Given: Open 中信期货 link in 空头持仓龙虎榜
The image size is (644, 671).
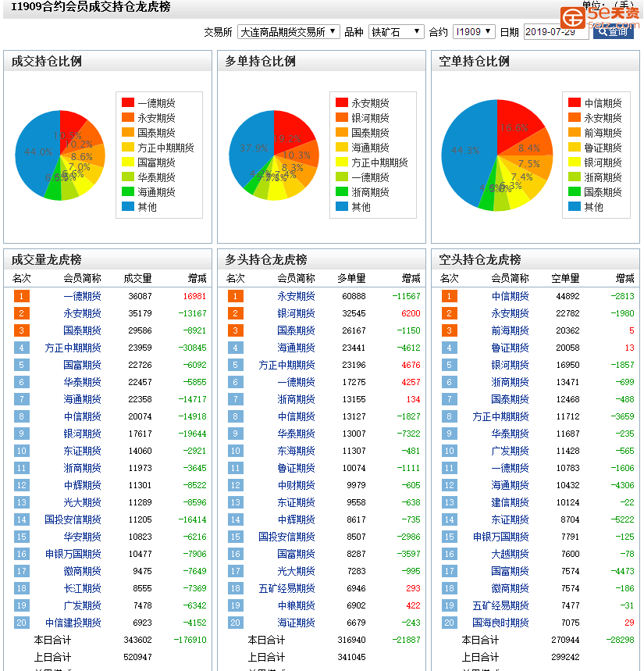Looking at the screenshot, I should [x=510, y=296].
